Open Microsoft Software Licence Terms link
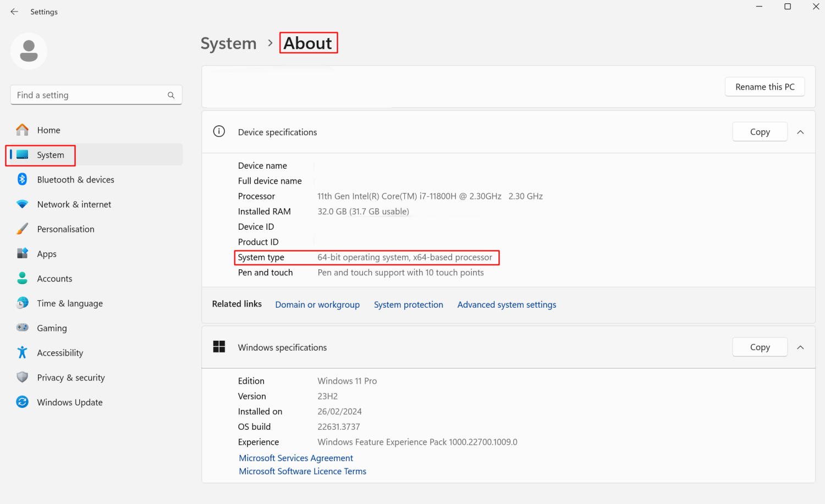Viewport: 825px width, 504px height. 302,471
